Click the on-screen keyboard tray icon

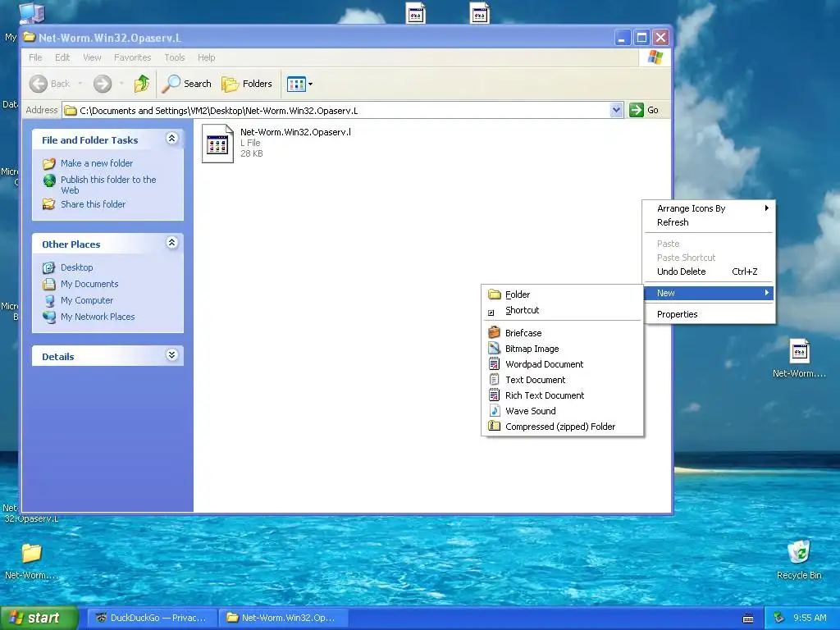pyautogui.click(x=748, y=619)
